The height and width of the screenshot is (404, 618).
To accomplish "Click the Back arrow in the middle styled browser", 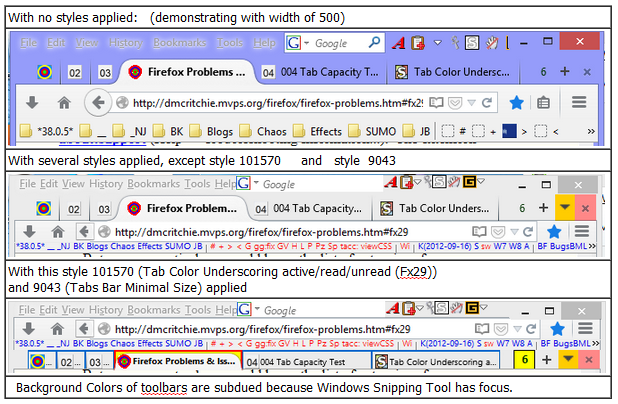I will tap(84, 231).
